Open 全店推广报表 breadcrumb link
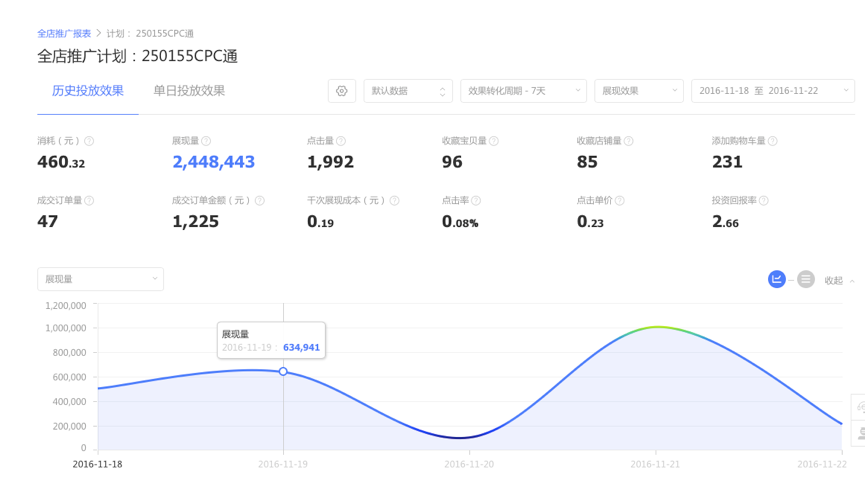Viewport: 865px width, 478px height. tap(64, 34)
